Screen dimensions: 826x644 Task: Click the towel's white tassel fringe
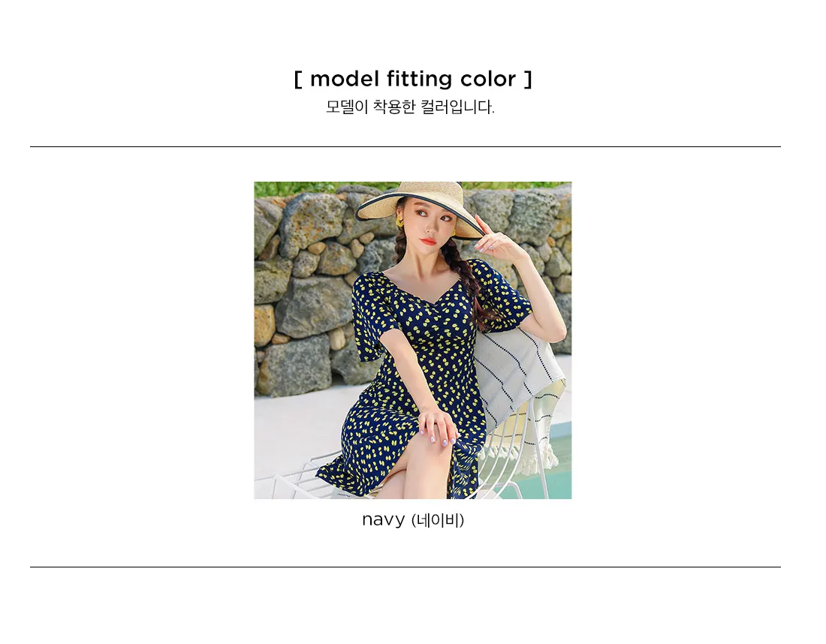pyautogui.click(x=543, y=458)
